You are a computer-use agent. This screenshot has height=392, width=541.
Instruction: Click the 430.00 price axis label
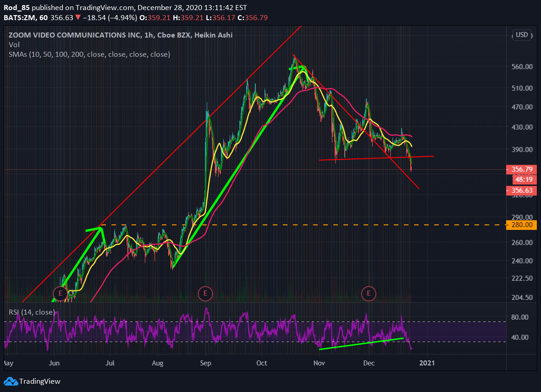coord(522,127)
